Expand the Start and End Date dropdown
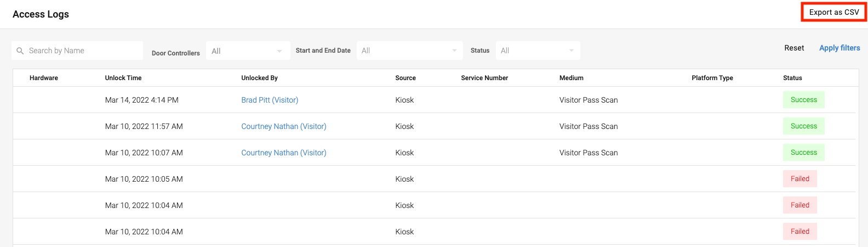 pos(409,51)
